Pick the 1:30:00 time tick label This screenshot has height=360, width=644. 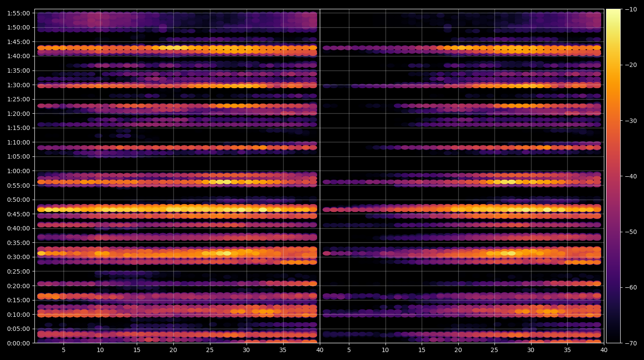tap(19, 85)
